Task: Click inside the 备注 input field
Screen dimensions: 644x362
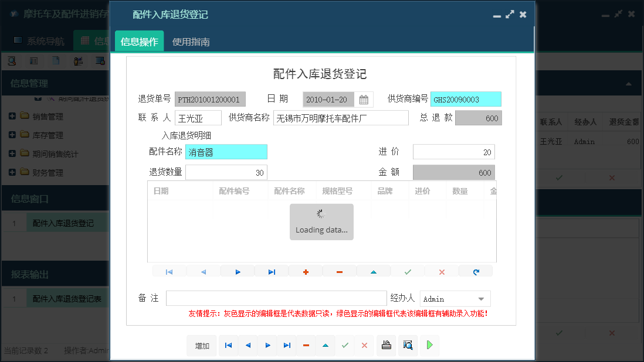Action: coord(276,298)
